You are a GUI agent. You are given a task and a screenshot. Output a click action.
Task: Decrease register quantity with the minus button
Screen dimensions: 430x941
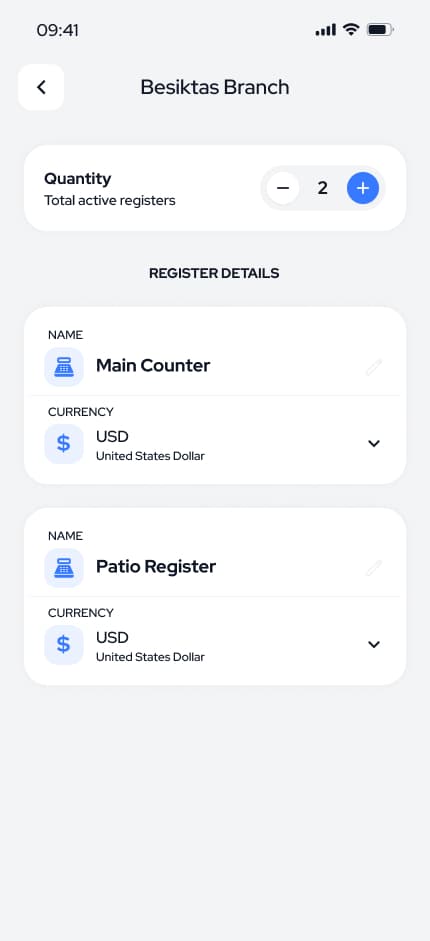coord(282,188)
